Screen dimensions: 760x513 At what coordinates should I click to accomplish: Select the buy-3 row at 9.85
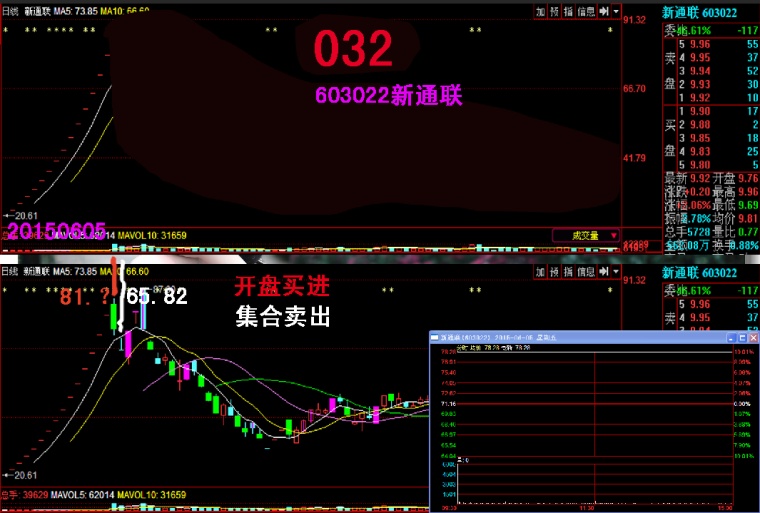(718, 138)
